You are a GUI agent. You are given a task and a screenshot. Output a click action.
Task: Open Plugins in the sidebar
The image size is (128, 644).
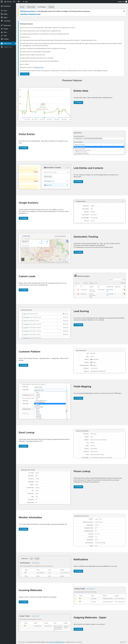click(x=8, y=29)
